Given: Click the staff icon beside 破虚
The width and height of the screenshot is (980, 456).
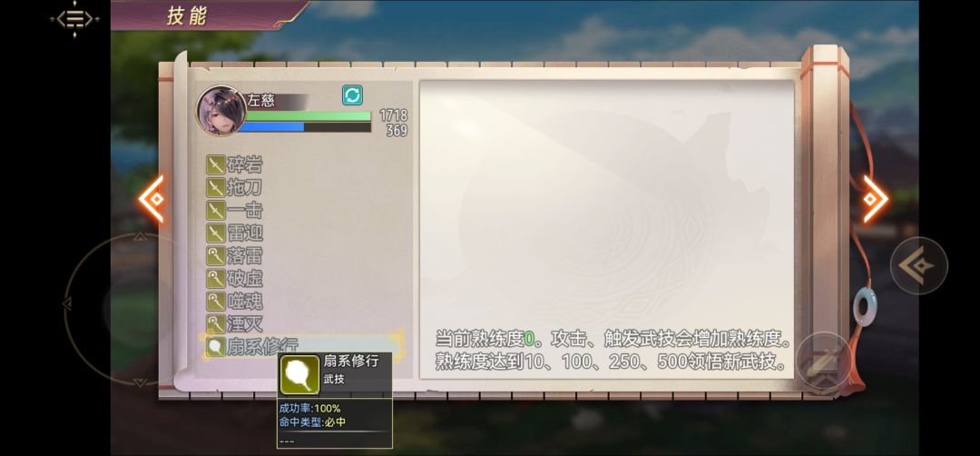Looking at the screenshot, I should coord(216,278).
